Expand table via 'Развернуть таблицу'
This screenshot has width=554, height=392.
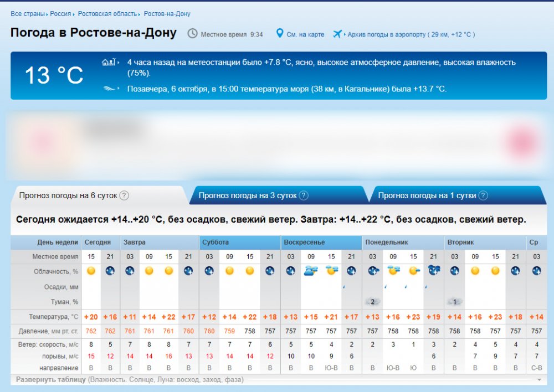[x=51, y=380]
